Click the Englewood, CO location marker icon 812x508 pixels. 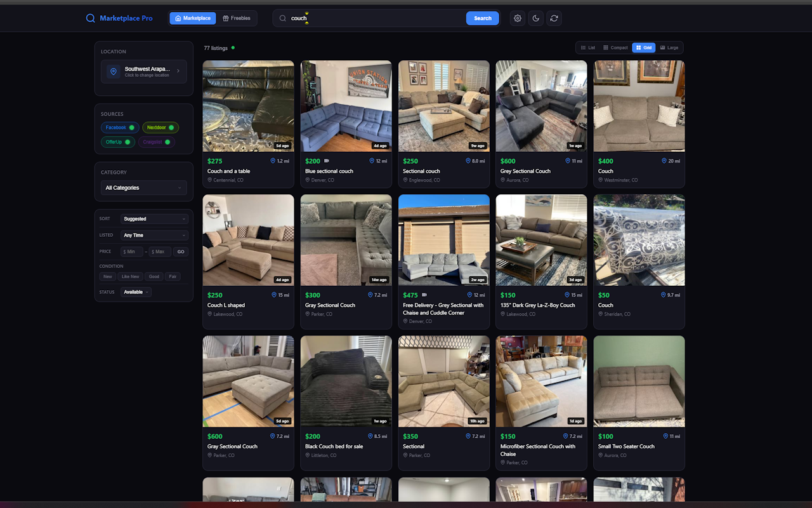[405, 180]
